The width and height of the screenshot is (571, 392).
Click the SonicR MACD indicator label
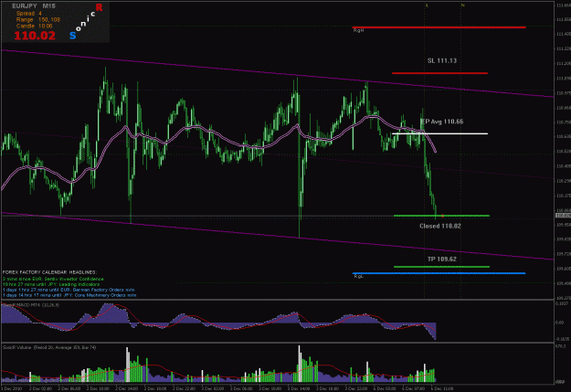coord(30,304)
